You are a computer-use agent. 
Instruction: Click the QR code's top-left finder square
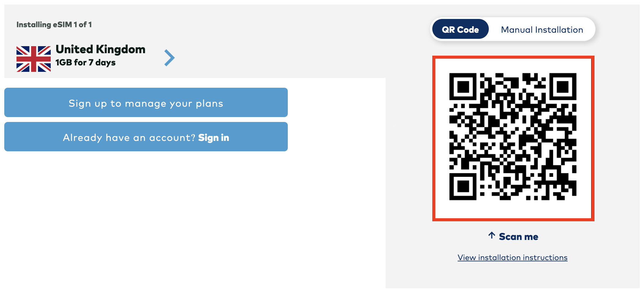pos(463,87)
